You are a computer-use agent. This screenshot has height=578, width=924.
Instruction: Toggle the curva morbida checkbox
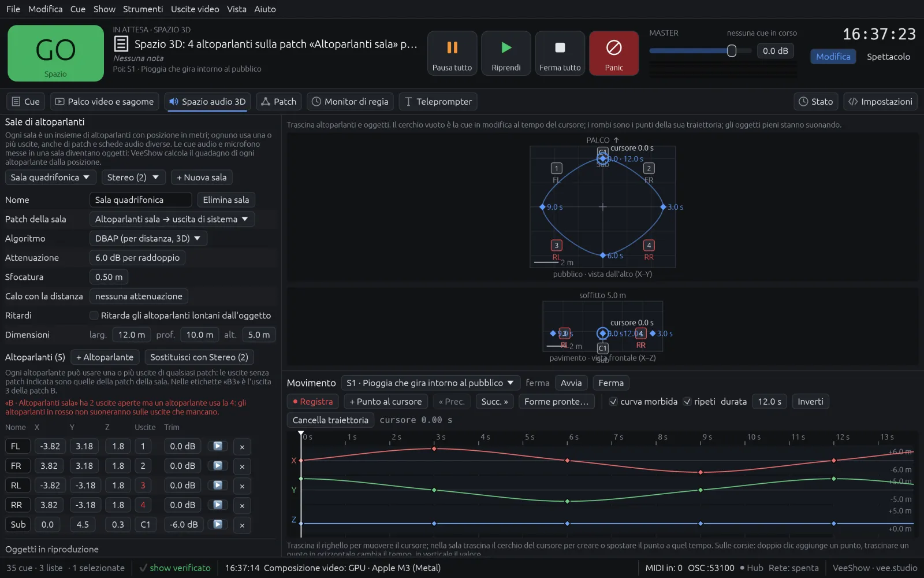click(x=613, y=402)
